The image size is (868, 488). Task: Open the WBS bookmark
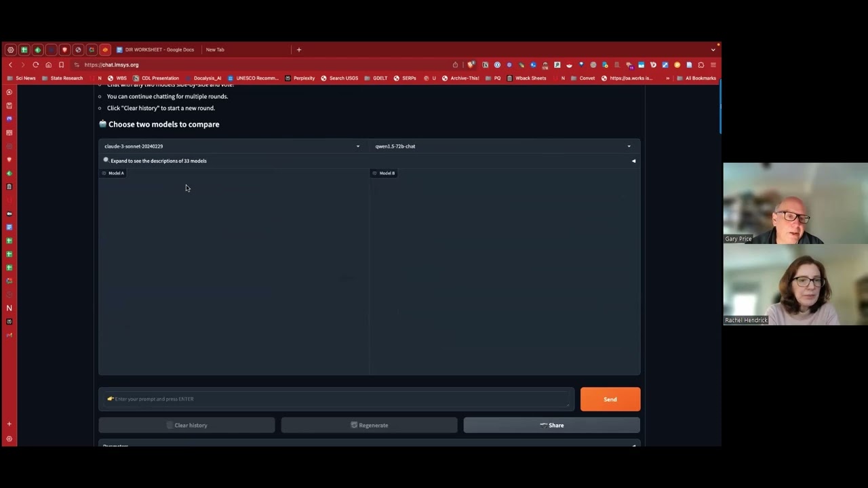click(117, 78)
